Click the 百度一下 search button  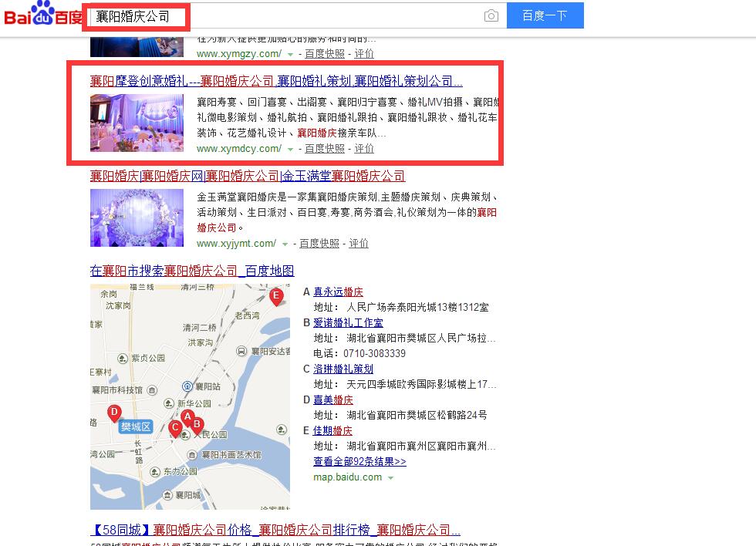click(545, 15)
